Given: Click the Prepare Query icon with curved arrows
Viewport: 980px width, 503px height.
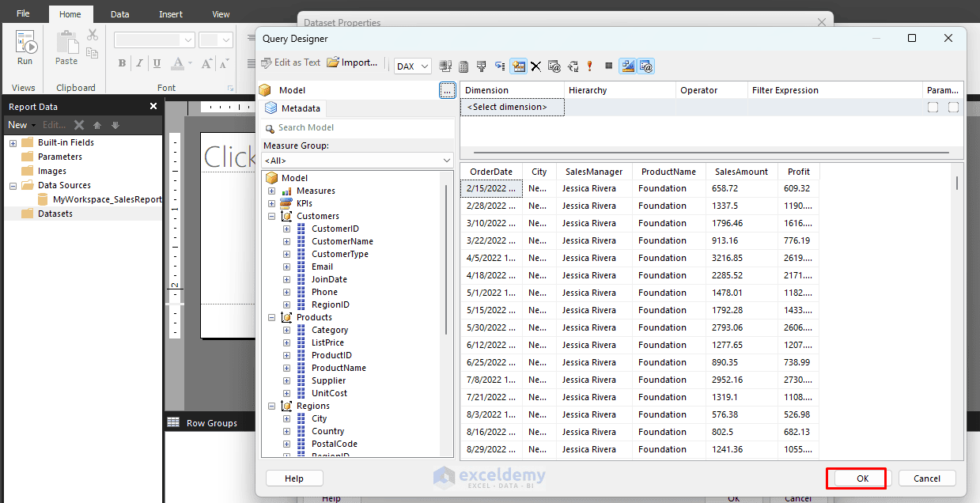Looking at the screenshot, I should (573, 66).
